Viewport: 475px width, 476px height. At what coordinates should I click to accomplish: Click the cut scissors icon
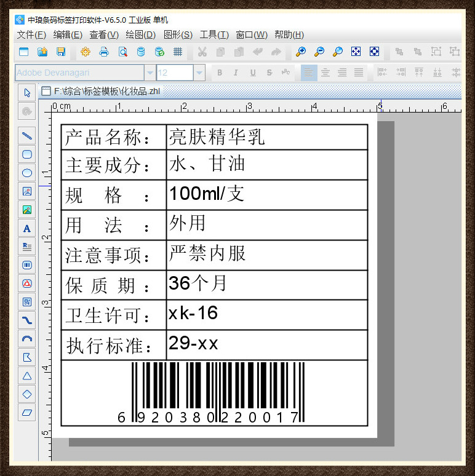[x=202, y=52]
